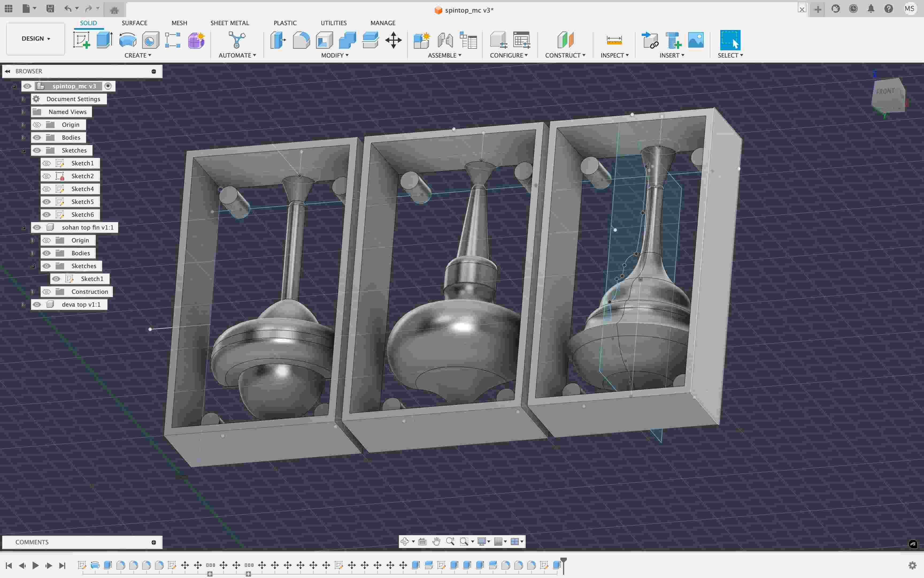Switch to the MESH tab
This screenshot has width=924, height=578.
pos(179,23)
